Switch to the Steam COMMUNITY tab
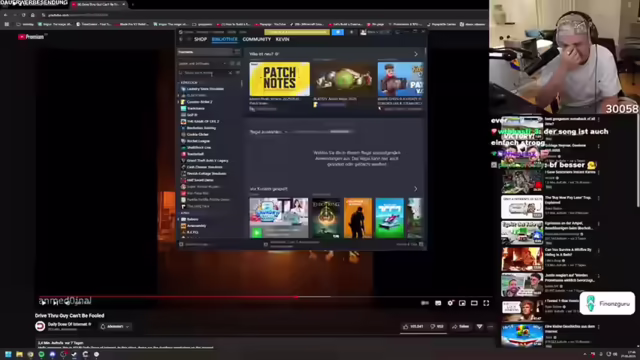Image resolution: width=640 pixels, height=360 pixels. pos(256,39)
